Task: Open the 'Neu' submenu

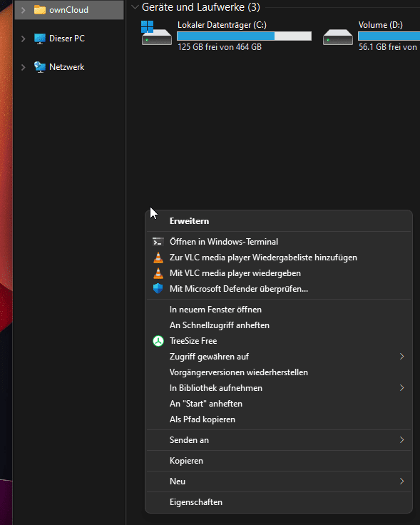Action: click(279, 481)
